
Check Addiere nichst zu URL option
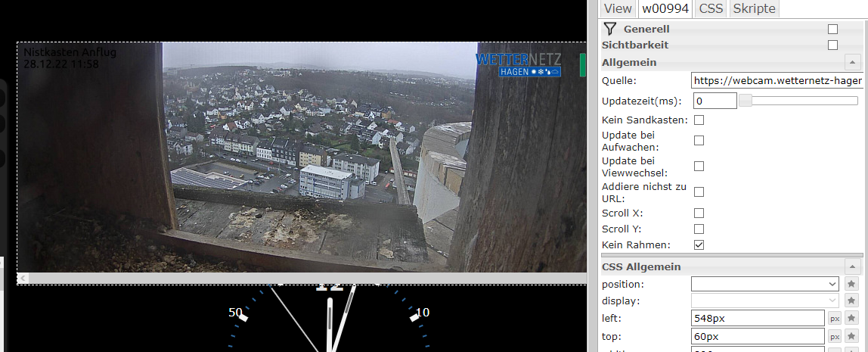699,192
